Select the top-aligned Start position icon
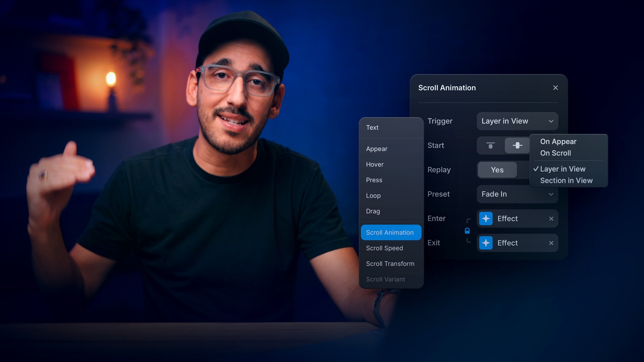The image size is (644, 362). pyautogui.click(x=490, y=145)
